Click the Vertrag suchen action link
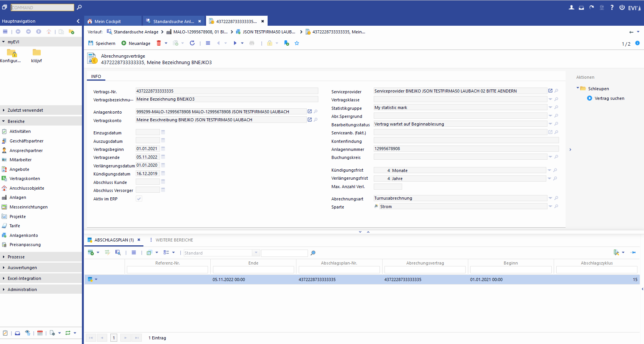644x344 pixels. 609,98
